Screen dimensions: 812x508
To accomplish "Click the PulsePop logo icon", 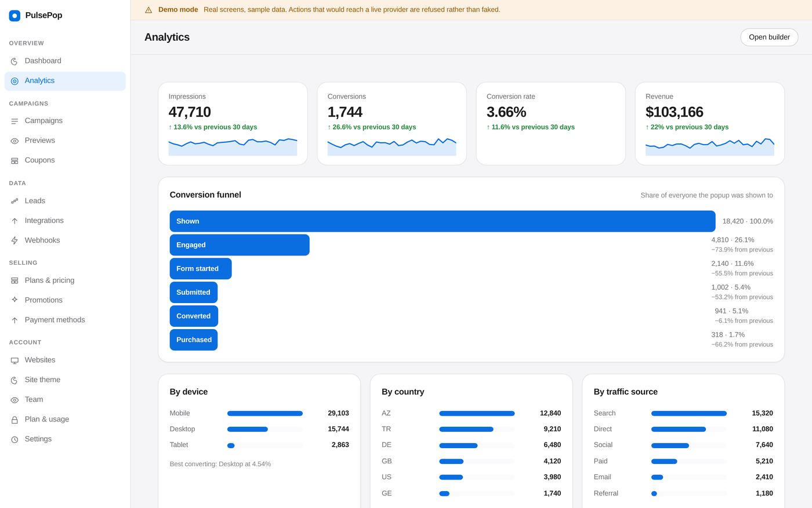I will click(14, 16).
